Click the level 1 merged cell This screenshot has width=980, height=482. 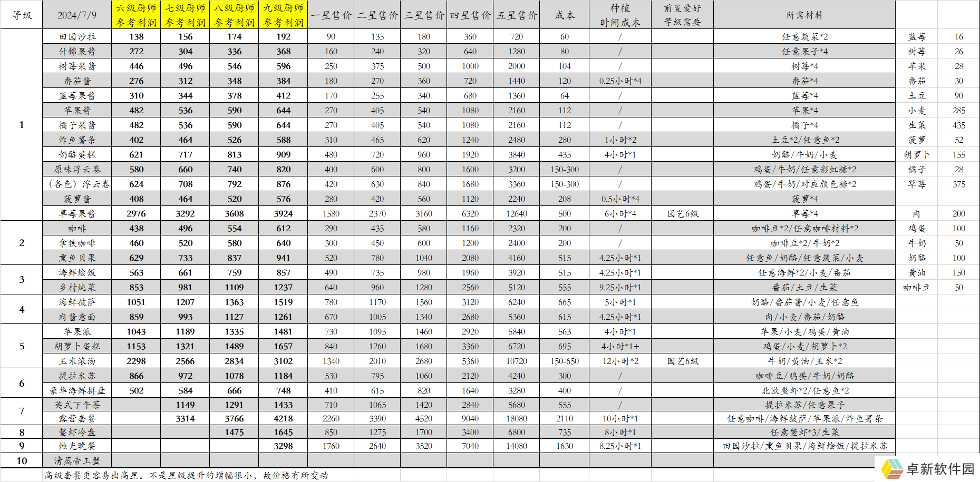point(22,125)
